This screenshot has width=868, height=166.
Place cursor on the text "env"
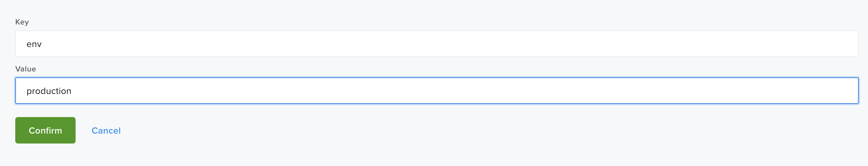(x=34, y=44)
